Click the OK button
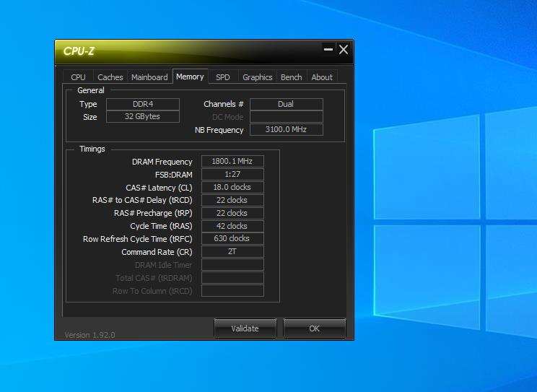537x392 pixels. tap(315, 328)
